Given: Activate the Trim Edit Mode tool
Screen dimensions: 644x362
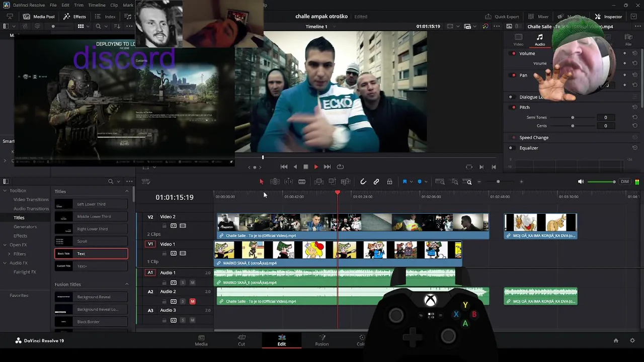Looking at the screenshot, I should pos(275,182).
